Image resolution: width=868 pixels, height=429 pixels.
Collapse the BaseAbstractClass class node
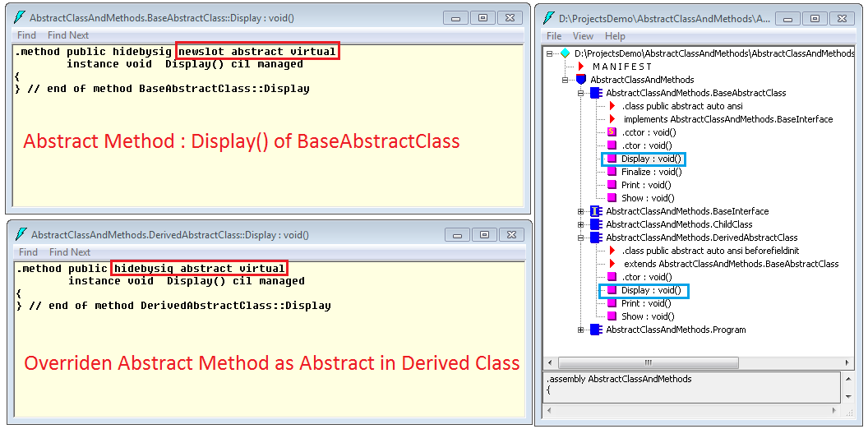point(580,93)
